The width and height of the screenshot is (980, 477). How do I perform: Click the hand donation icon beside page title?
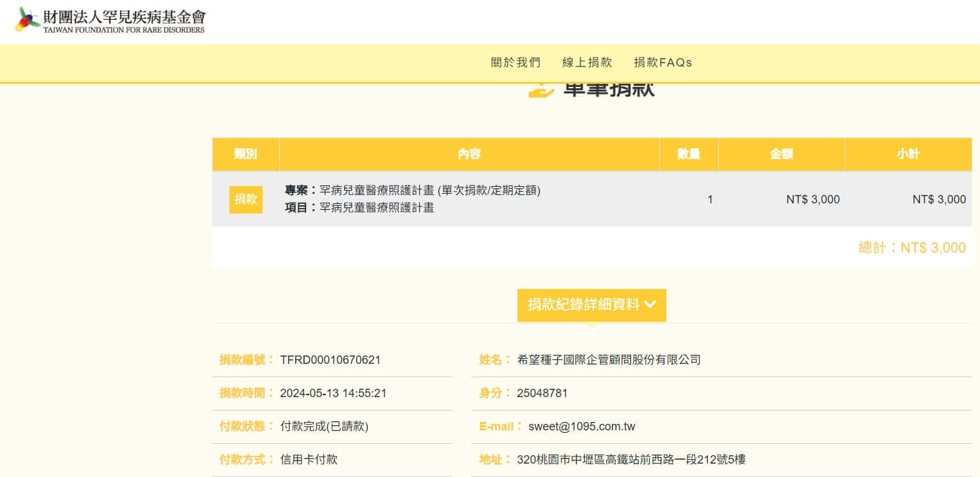pyautogui.click(x=540, y=90)
